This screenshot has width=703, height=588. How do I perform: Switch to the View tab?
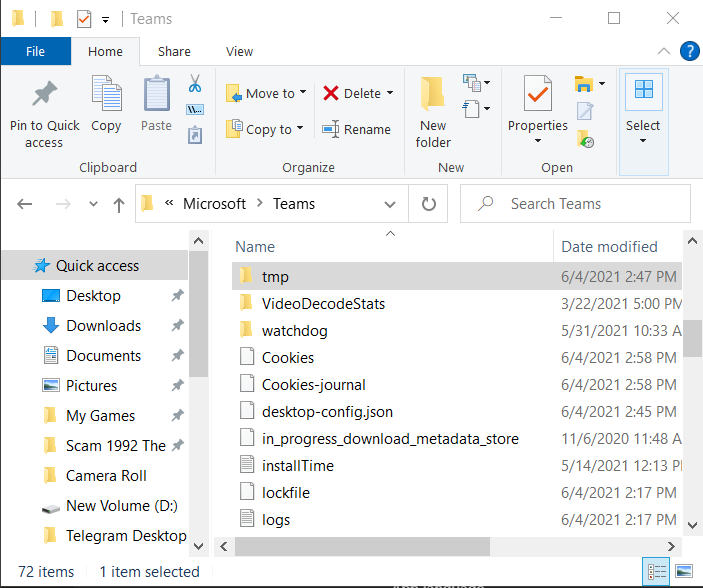tap(239, 52)
